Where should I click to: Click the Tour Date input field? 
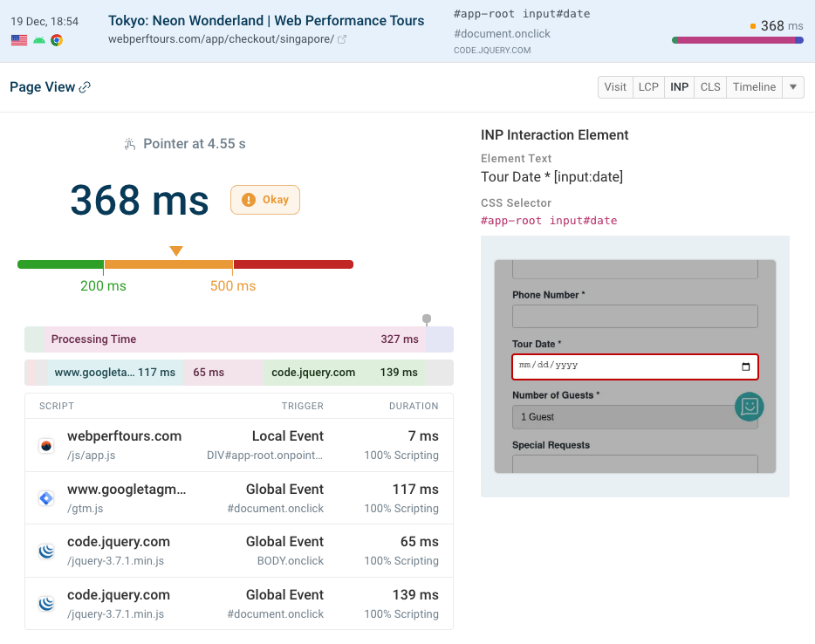624,367
